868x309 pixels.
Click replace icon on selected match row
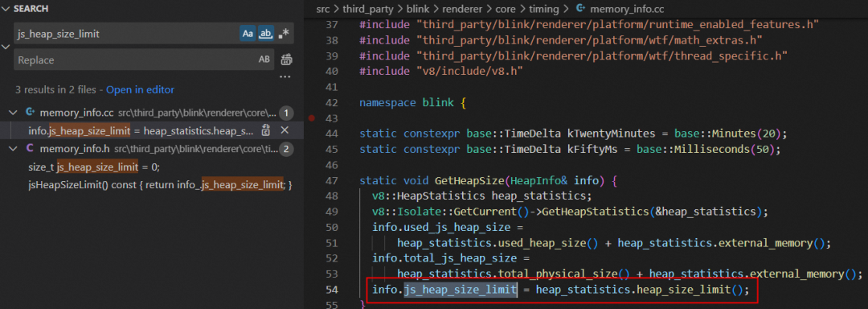(266, 130)
